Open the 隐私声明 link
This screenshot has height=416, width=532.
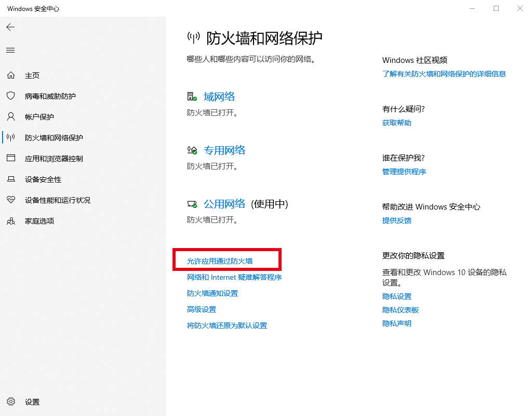(396, 323)
